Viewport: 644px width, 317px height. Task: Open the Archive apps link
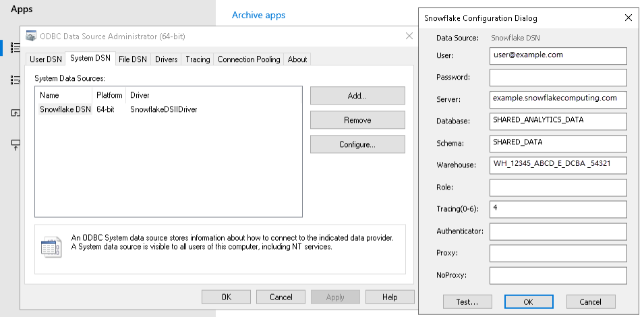(x=259, y=16)
